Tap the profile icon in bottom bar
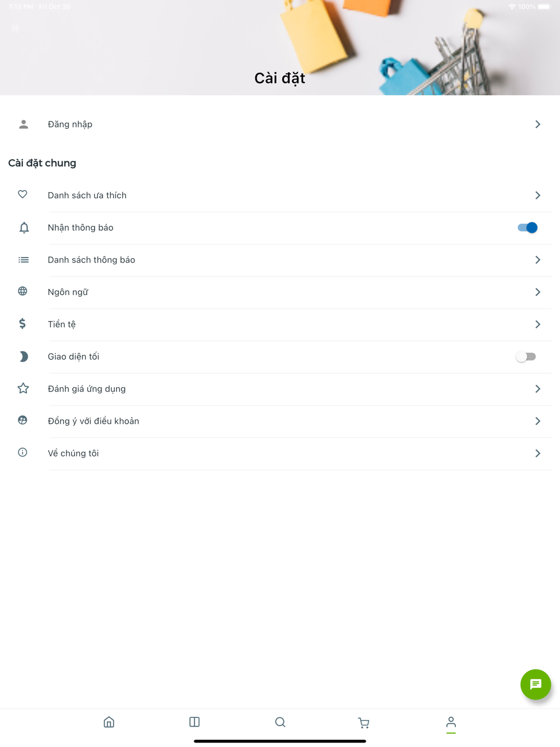The height and width of the screenshot is (747, 560). coord(451,722)
